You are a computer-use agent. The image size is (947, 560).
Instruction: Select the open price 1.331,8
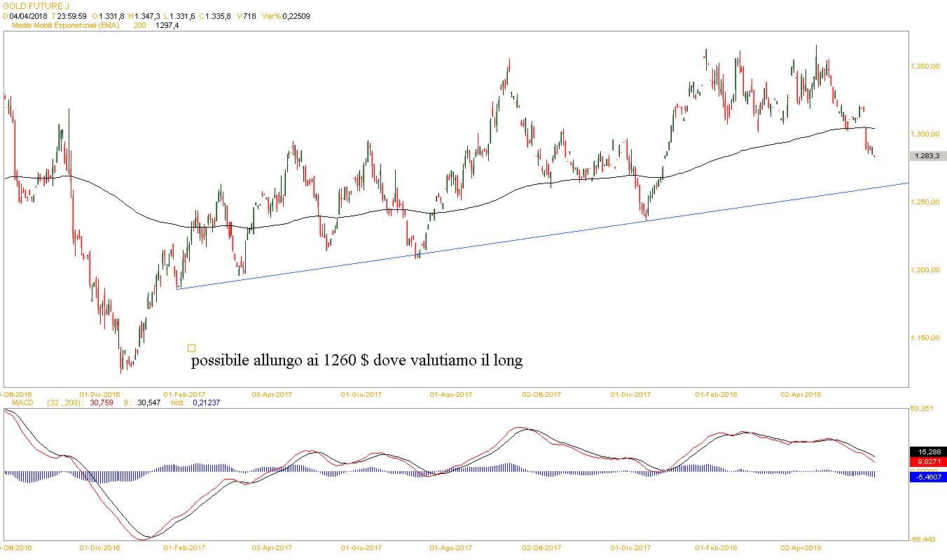pyautogui.click(x=112, y=16)
